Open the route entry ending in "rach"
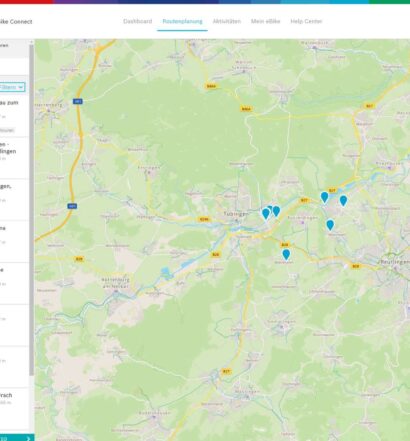The width and height of the screenshot is (410, 441). point(14,408)
